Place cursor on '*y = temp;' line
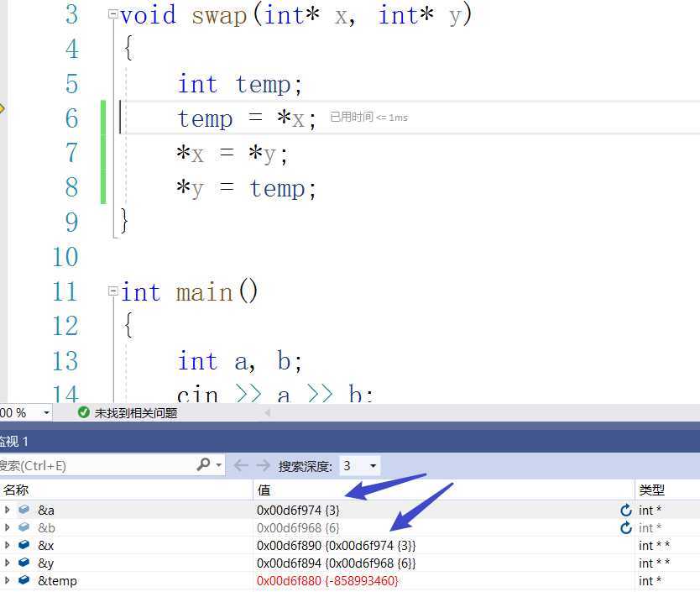This screenshot has height=592, width=700. tap(246, 188)
